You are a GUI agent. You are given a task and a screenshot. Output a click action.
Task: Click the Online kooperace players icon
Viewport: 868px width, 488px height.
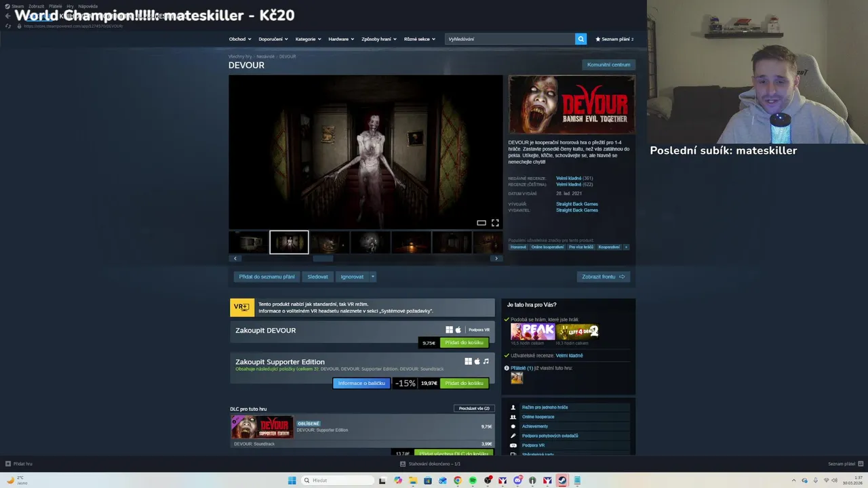[x=513, y=417]
